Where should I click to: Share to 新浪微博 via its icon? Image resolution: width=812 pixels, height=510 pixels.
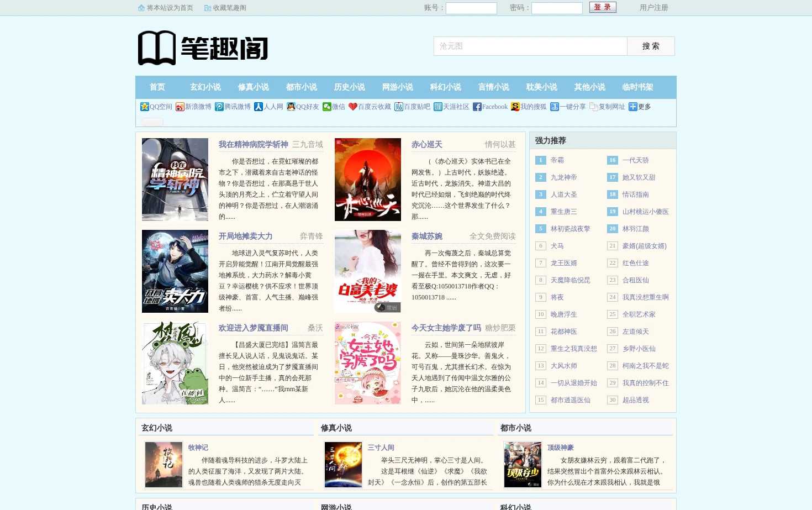(x=180, y=107)
